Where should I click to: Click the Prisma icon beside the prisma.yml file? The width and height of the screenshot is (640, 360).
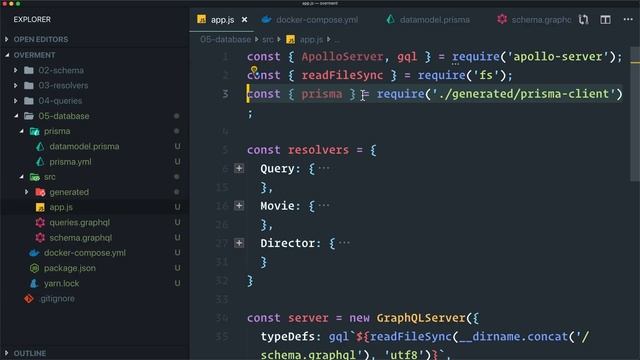click(40, 162)
